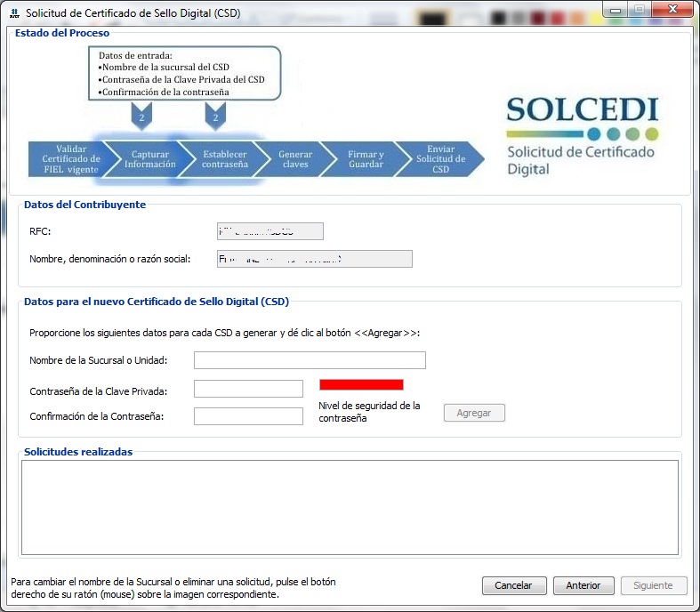
Task: Go back with the Anterior button
Action: tap(583, 585)
